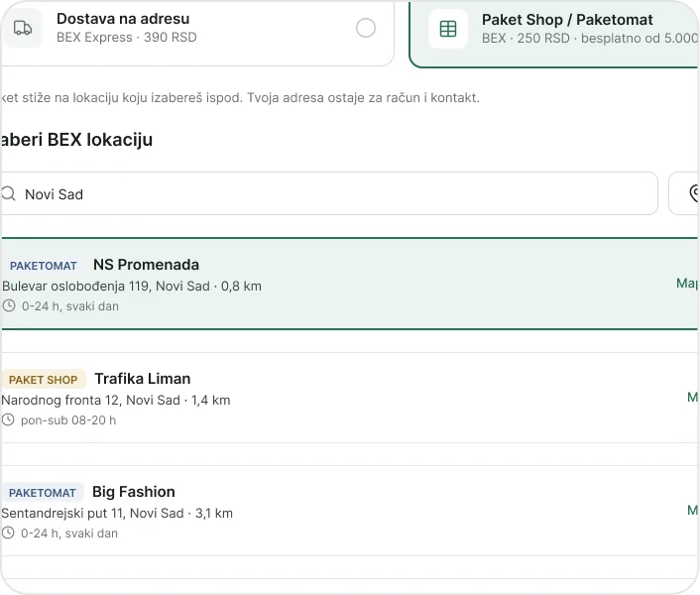Click the PAKET SHOP badge
700x595 pixels.
click(44, 380)
